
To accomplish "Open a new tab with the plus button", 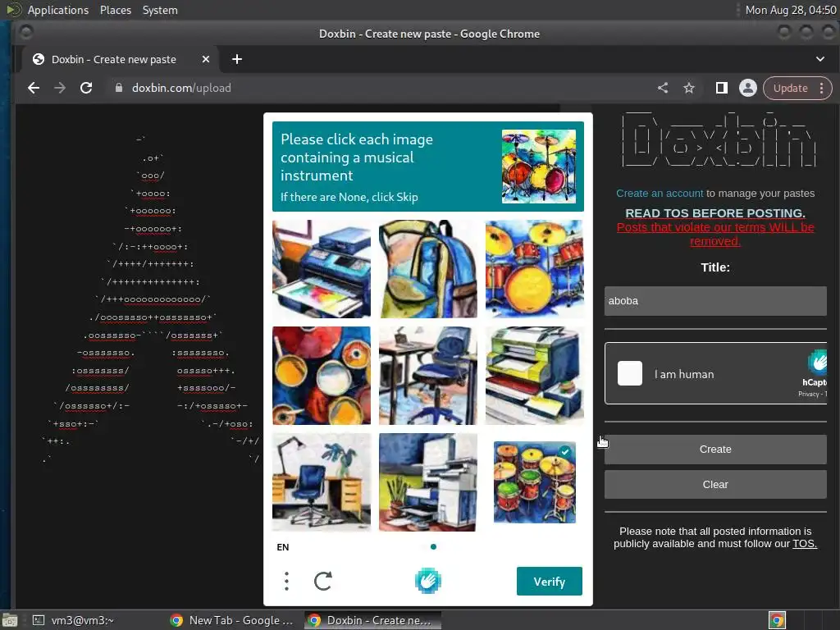I will [237, 59].
